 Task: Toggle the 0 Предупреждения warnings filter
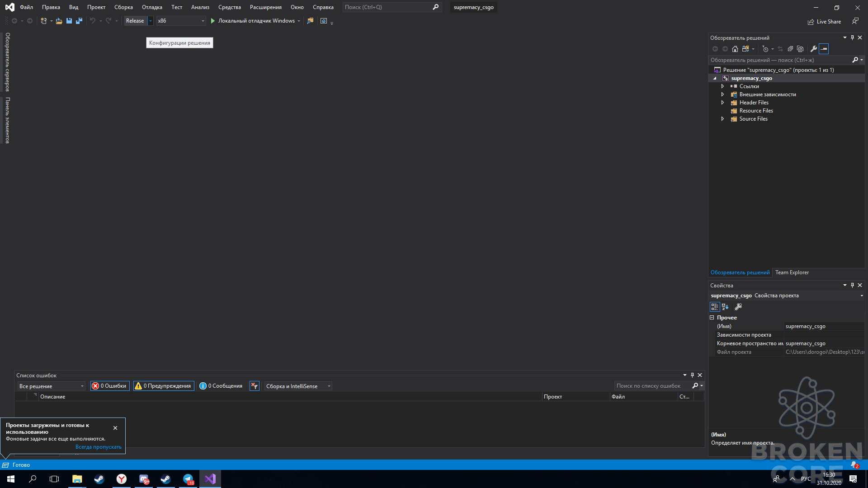coord(164,386)
